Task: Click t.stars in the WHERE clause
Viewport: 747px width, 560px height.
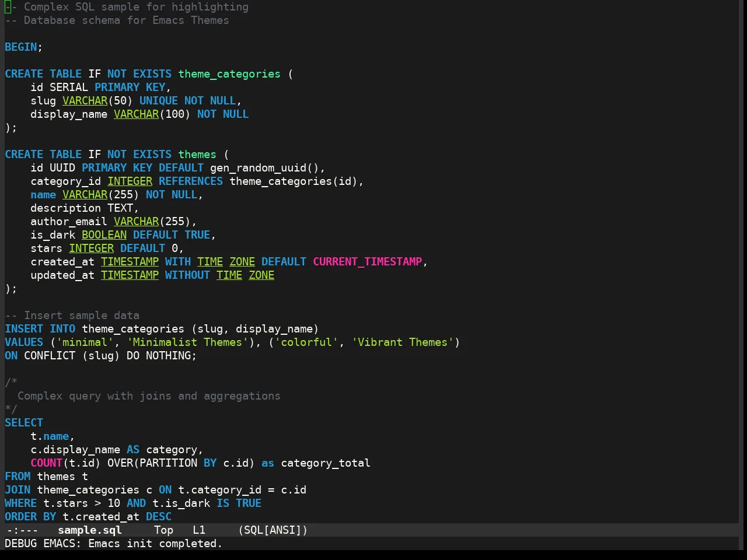Action: click(x=65, y=503)
